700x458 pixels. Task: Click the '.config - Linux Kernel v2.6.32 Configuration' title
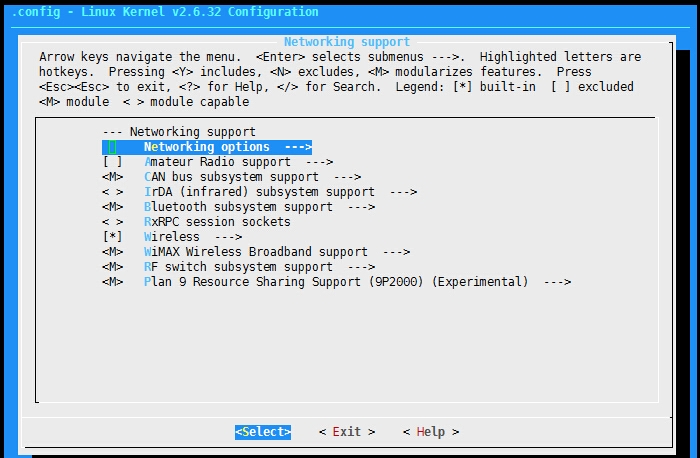[x=165, y=12]
